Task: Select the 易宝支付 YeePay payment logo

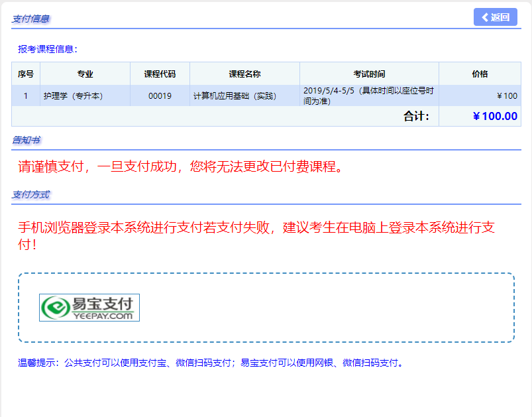Action: pos(89,308)
